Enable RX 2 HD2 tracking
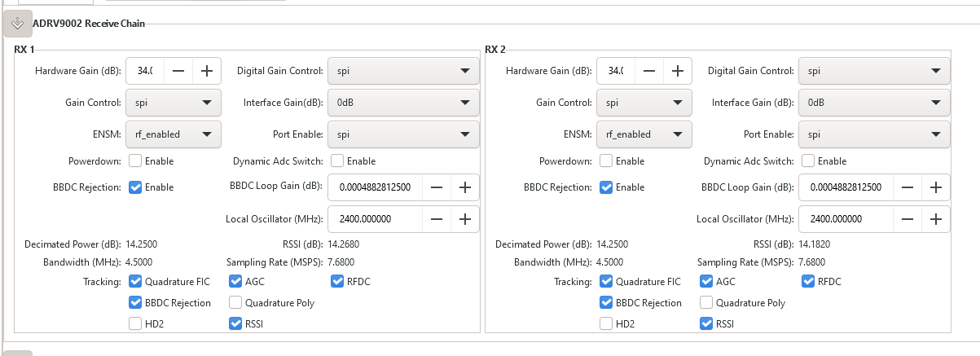 click(606, 324)
